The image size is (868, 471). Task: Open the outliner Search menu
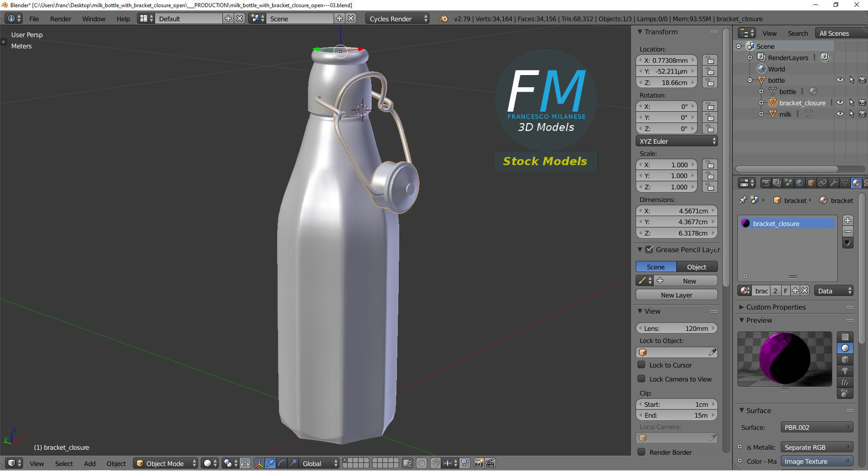tap(797, 33)
